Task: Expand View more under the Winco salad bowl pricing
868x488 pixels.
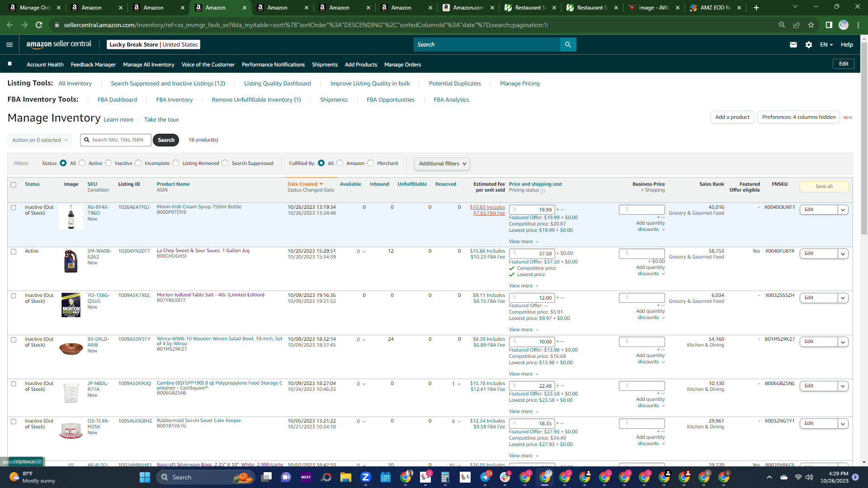Action: tap(524, 374)
